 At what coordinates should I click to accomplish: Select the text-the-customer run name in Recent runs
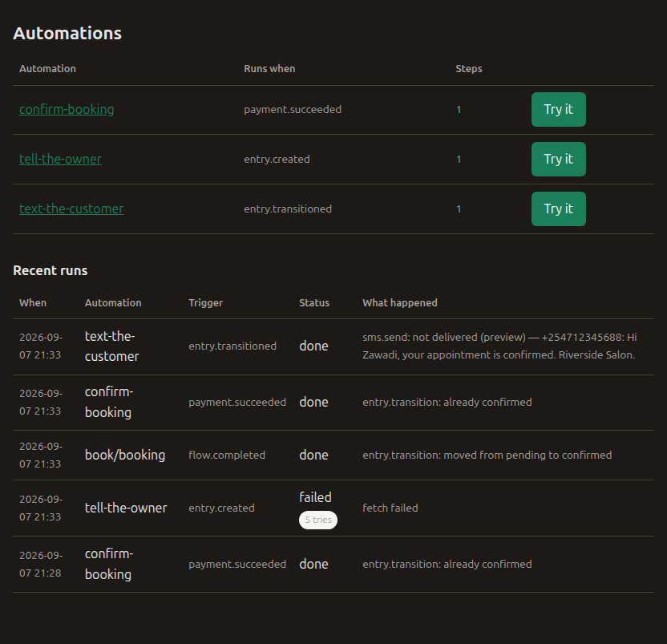tap(112, 346)
